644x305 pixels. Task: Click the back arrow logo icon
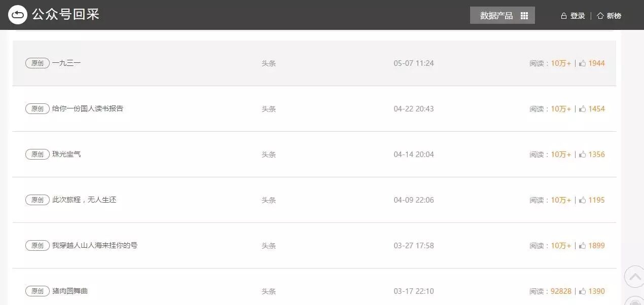click(18, 15)
